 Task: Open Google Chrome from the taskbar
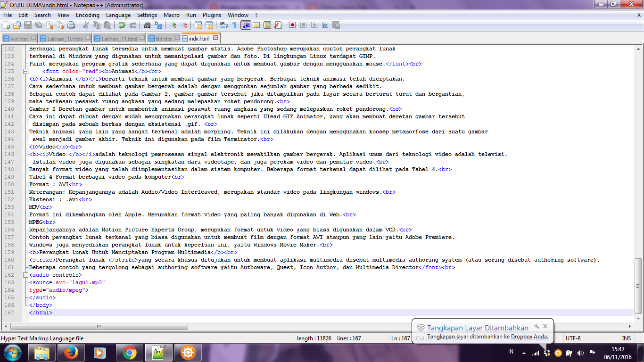point(129,352)
